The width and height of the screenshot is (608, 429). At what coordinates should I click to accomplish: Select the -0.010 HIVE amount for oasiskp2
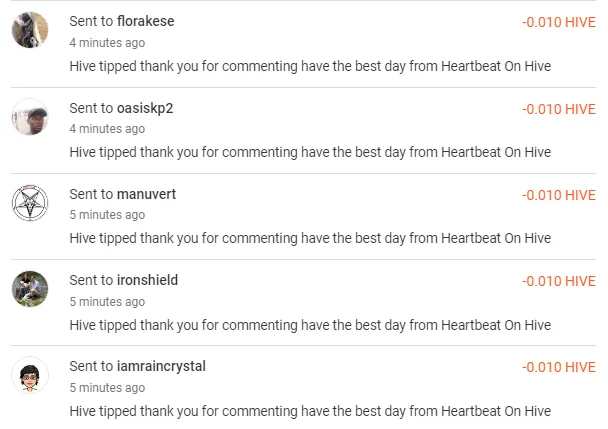pyautogui.click(x=558, y=109)
